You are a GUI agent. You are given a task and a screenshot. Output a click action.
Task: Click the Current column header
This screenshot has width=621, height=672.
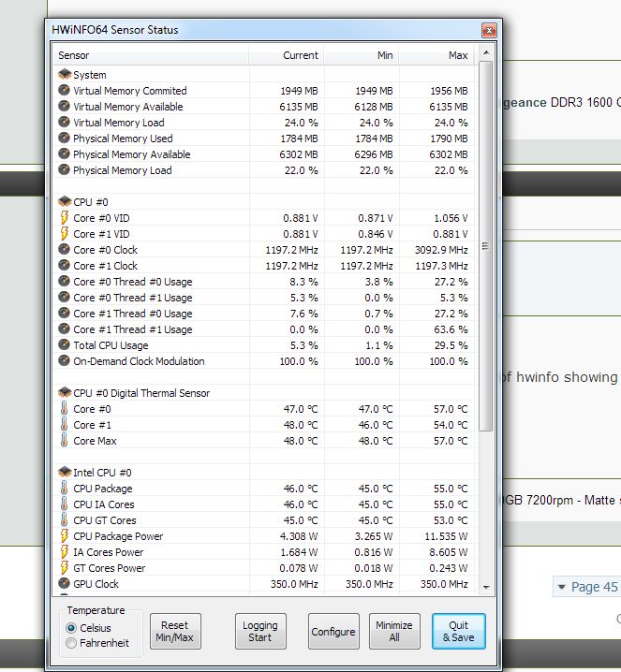pos(286,55)
